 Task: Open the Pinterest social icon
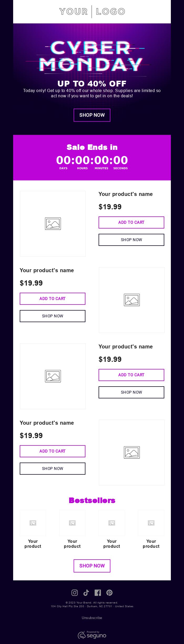click(109, 592)
